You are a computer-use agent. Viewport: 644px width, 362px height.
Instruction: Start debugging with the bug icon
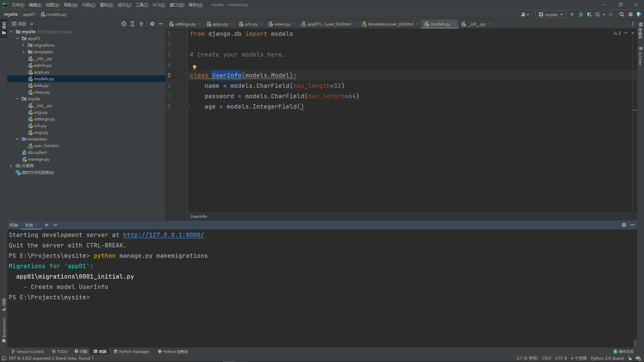tap(581, 14)
